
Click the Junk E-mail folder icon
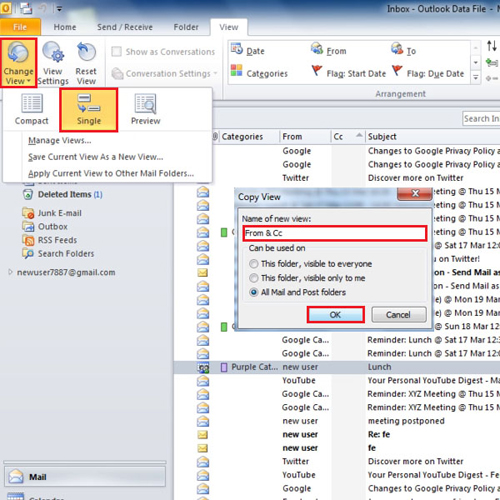tap(28, 213)
